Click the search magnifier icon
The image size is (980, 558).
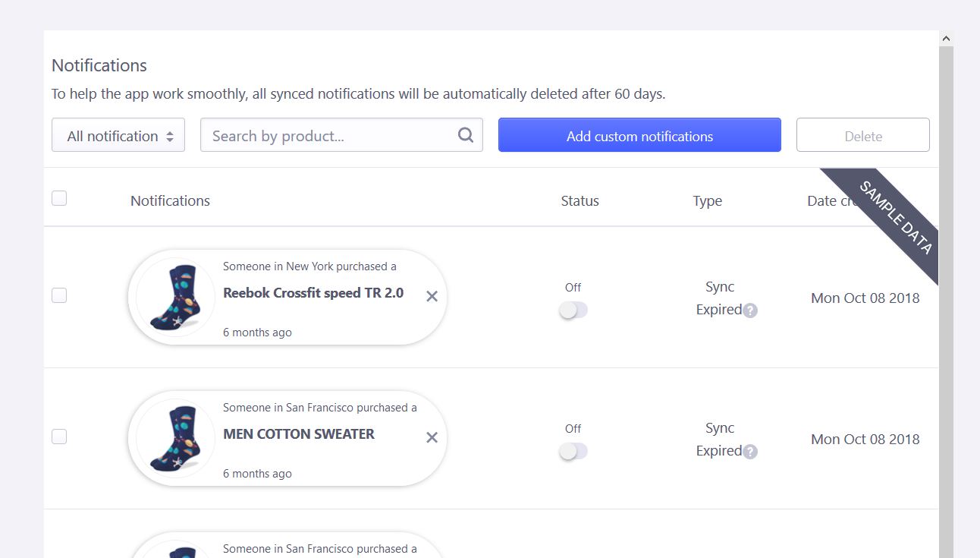tap(466, 135)
